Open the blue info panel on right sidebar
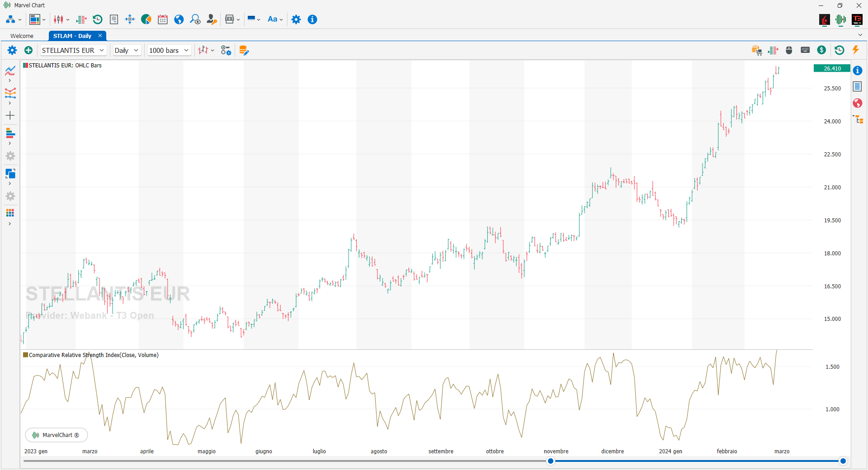Image resolution: width=868 pixels, height=470 pixels. pos(858,70)
